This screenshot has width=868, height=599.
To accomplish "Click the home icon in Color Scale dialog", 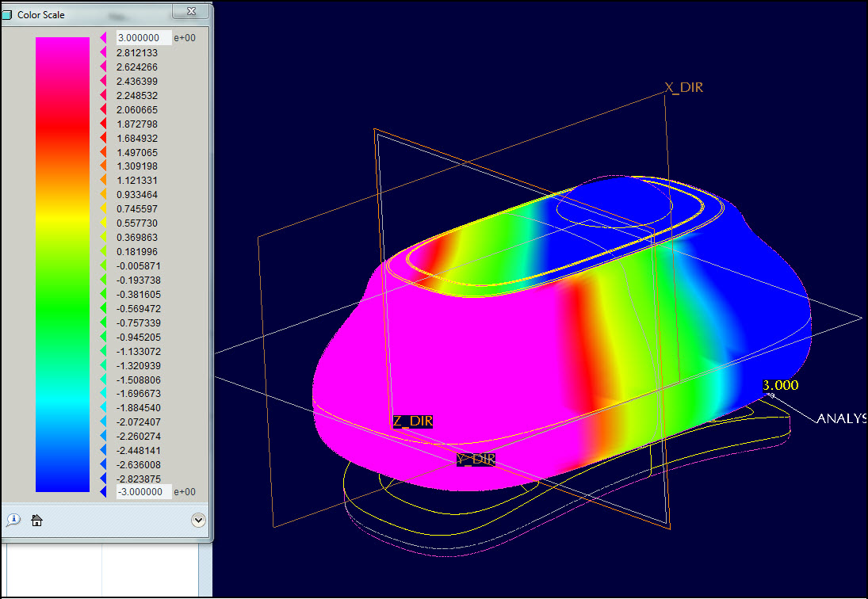I will 36,520.
